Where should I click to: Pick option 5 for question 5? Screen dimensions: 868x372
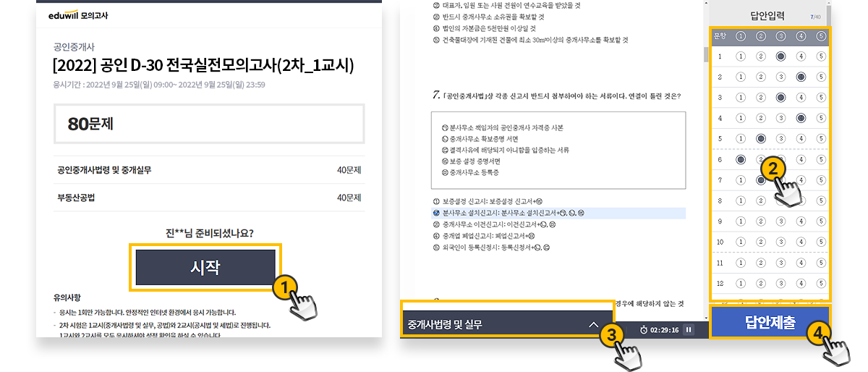821,138
